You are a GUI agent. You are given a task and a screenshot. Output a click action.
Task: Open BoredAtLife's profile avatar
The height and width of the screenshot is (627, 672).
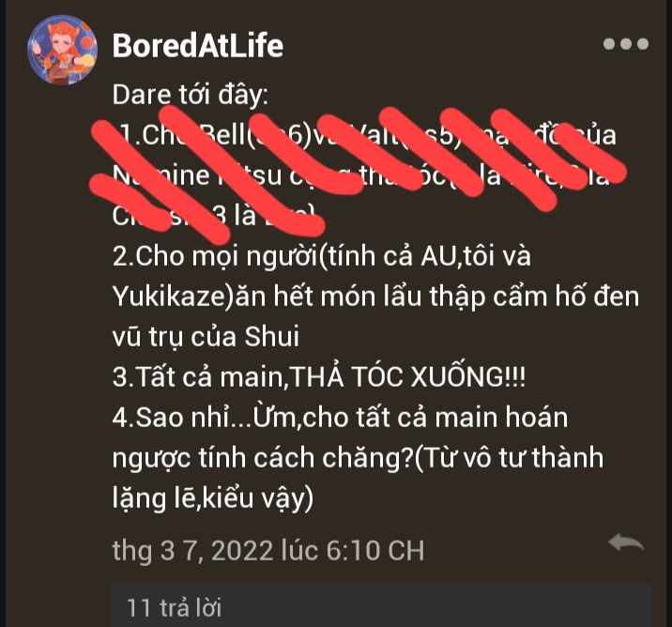pyautogui.click(x=63, y=50)
